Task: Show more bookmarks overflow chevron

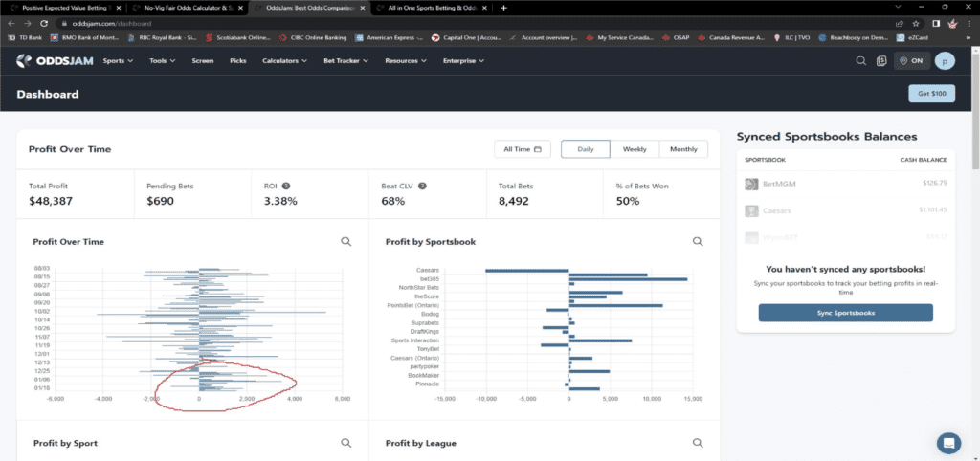Action: coord(969,37)
